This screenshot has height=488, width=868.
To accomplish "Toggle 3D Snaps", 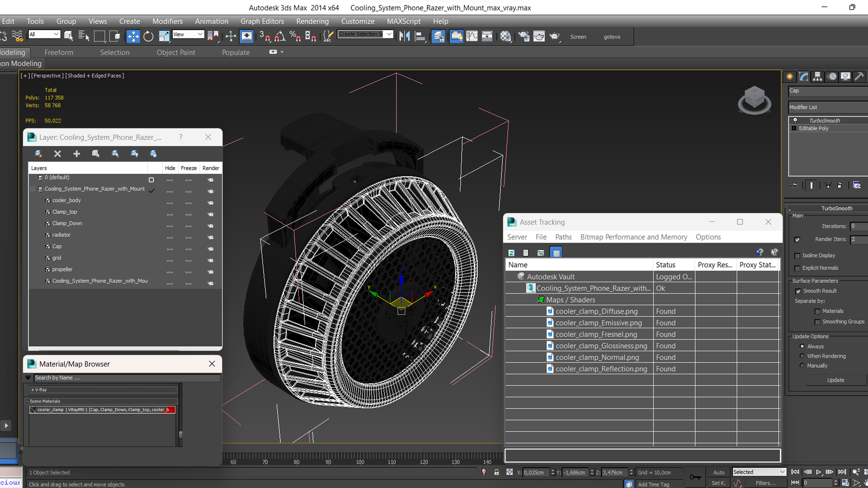I will (x=264, y=36).
